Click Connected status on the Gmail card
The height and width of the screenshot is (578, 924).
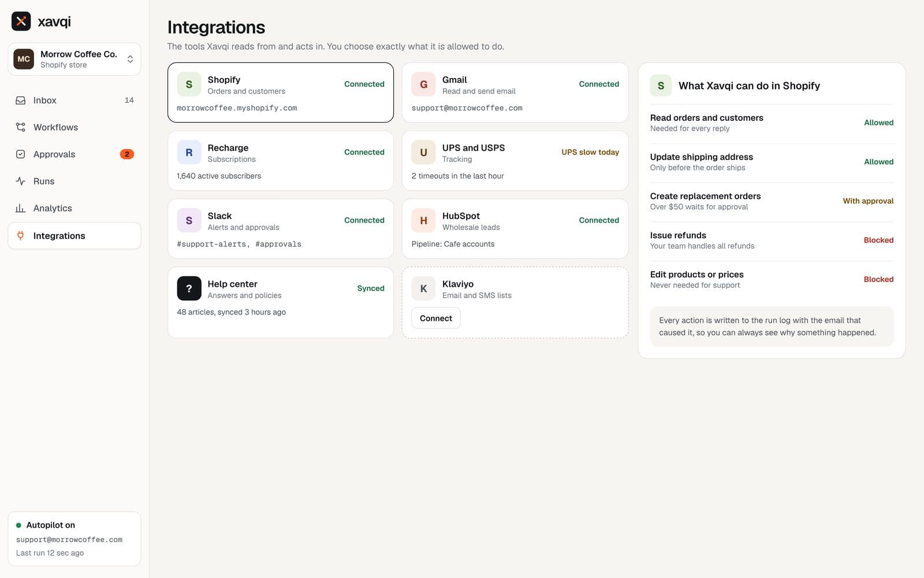pyautogui.click(x=599, y=84)
